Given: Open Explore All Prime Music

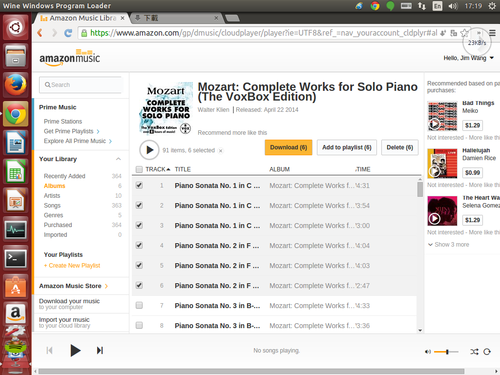Looking at the screenshot, I should coord(78,141).
